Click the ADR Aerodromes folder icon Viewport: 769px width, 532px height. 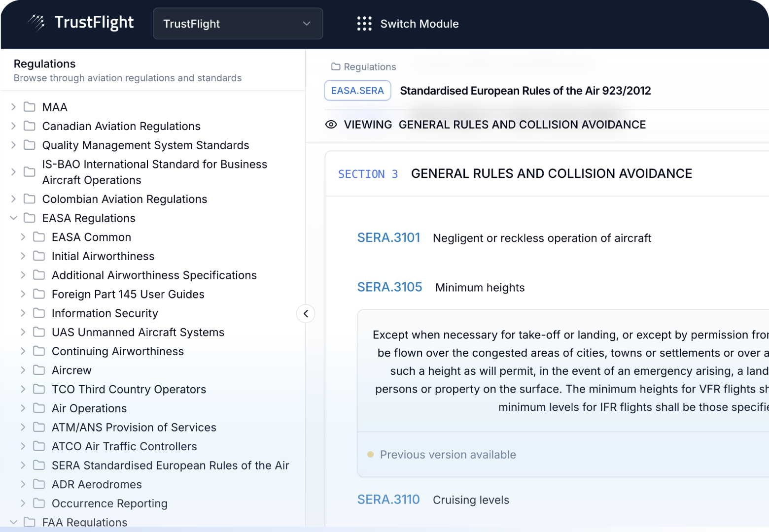tap(39, 484)
